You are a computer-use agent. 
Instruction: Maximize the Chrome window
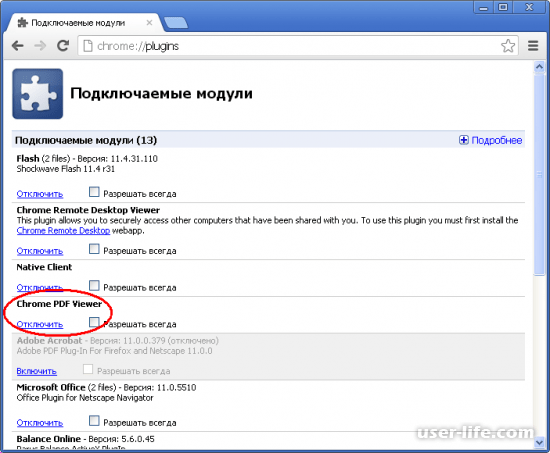503,7
